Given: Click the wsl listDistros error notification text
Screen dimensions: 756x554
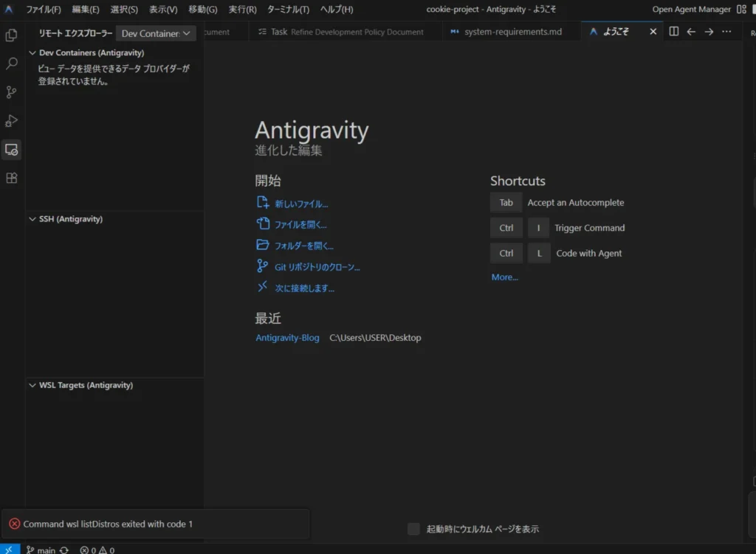Looking at the screenshot, I should coord(108,524).
